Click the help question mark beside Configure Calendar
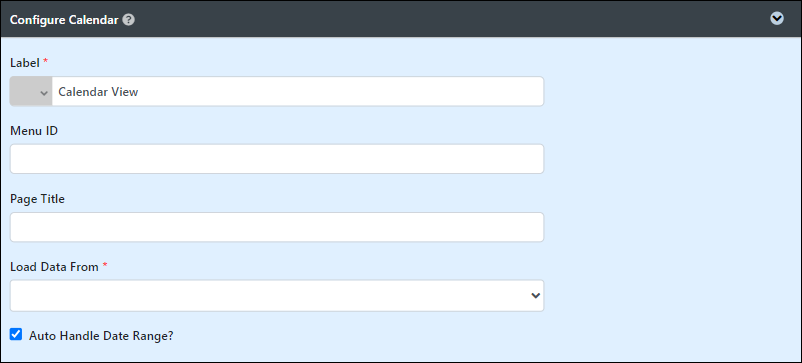This screenshot has width=802, height=363. pyautogui.click(x=129, y=20)
